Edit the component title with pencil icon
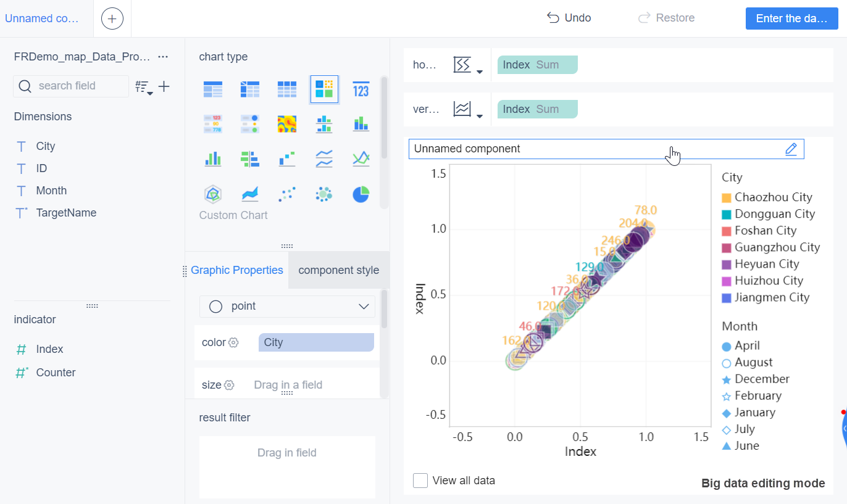Viewport: 847px width, 504px height. point(791,149)
